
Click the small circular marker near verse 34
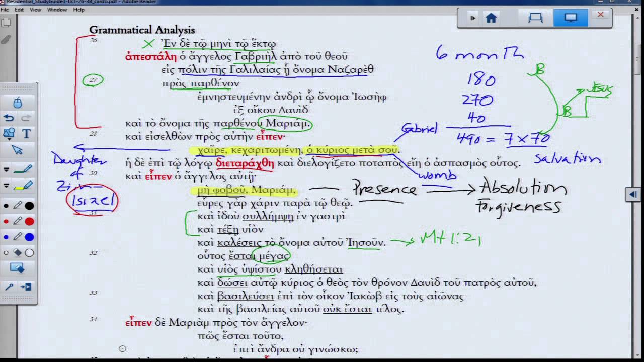[122, 348]
